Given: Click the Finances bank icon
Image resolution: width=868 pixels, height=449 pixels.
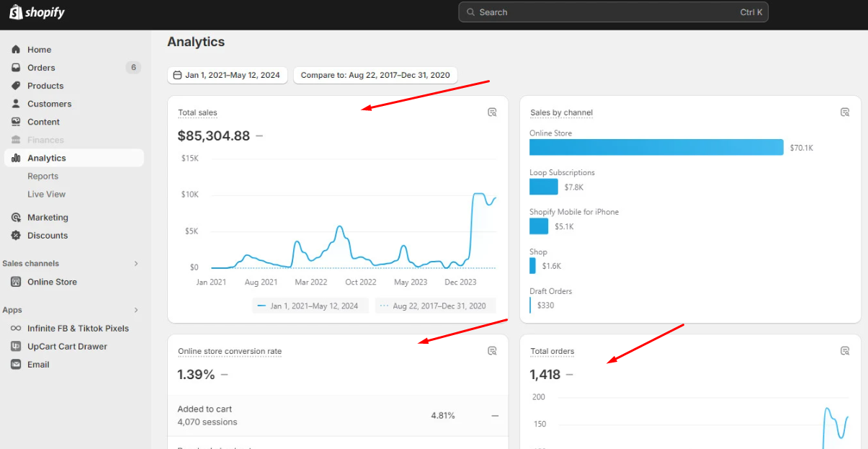Looking at the screenshot, I should click(x=16, y=140).
